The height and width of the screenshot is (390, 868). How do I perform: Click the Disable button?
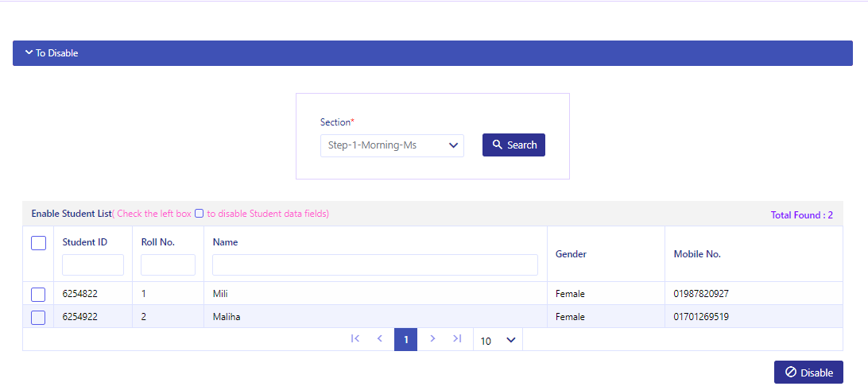click(x=808, y=373)
